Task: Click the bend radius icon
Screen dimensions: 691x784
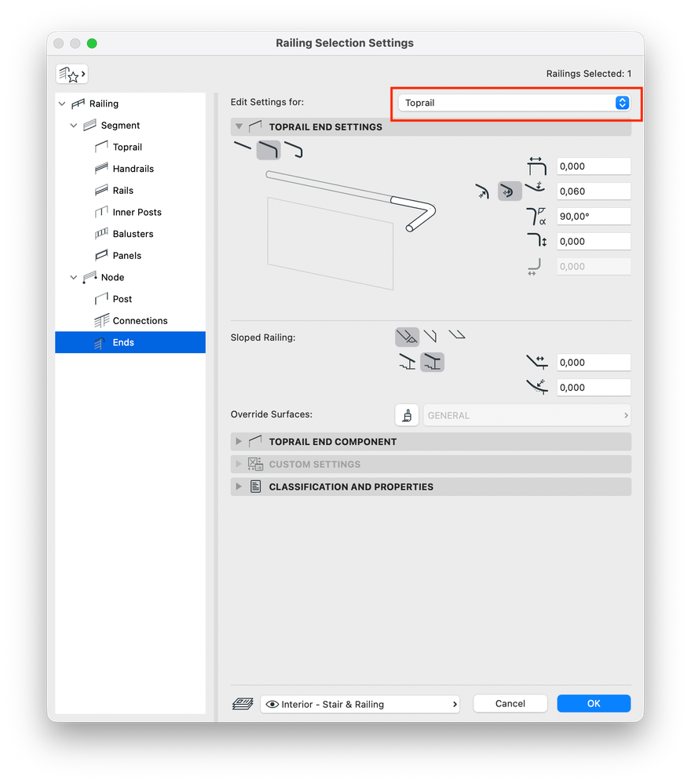Action: tap(536, 188)
